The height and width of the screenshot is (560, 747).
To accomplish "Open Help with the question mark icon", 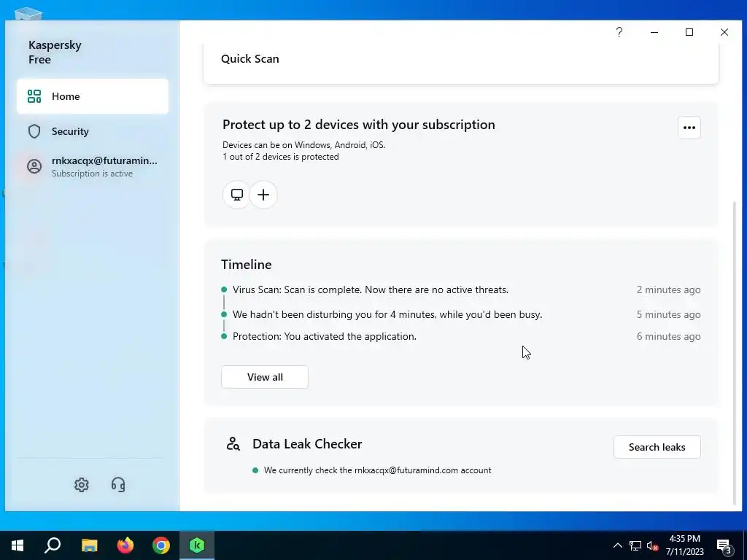I will point(619,32).
